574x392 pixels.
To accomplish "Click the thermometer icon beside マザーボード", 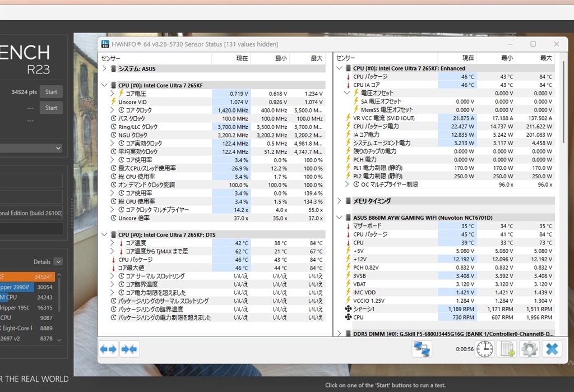I will coord(348,226).
